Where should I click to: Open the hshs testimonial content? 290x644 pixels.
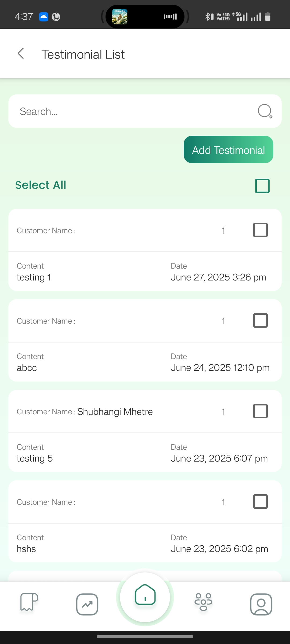coord(26,549)
